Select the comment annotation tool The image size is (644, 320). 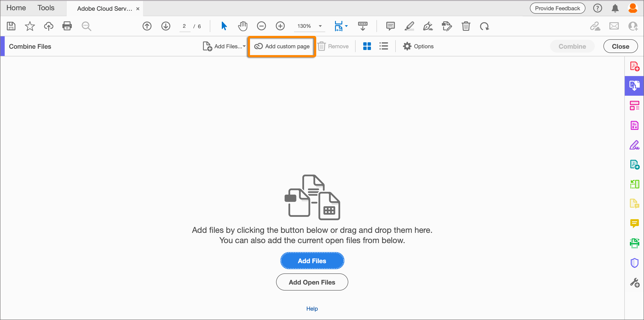pyautogui.click(x=390, y=26)
